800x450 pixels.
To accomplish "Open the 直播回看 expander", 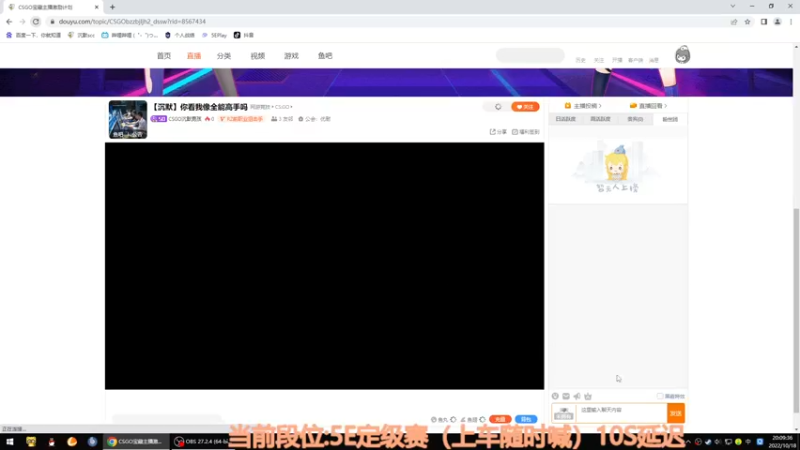I will (x=648, y=106).
